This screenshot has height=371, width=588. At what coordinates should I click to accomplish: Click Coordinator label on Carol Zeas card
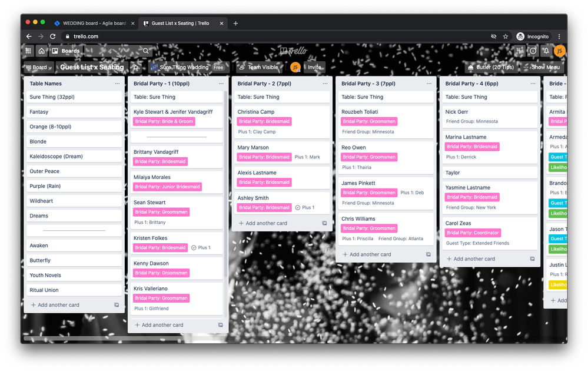(473, 233)
